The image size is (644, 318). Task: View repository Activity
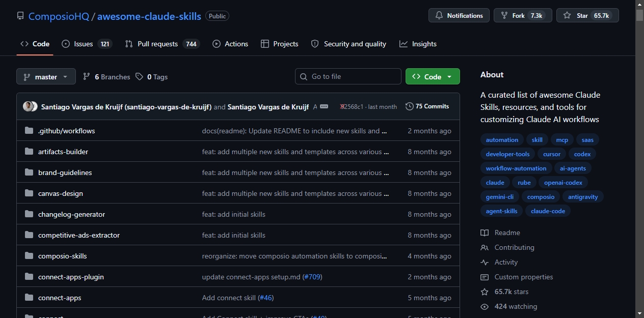(x=499, y=262)
